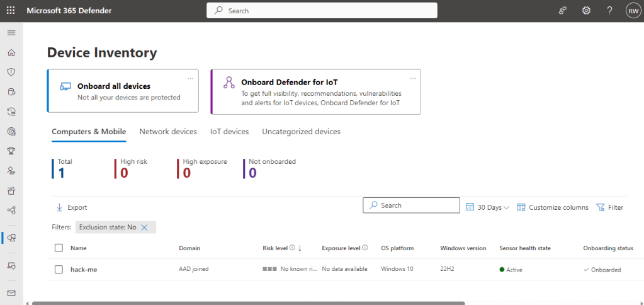Collapse the hamburger navigation menu
The height and width of the screenshot is (305, 644).
click(x=11, y=32)
